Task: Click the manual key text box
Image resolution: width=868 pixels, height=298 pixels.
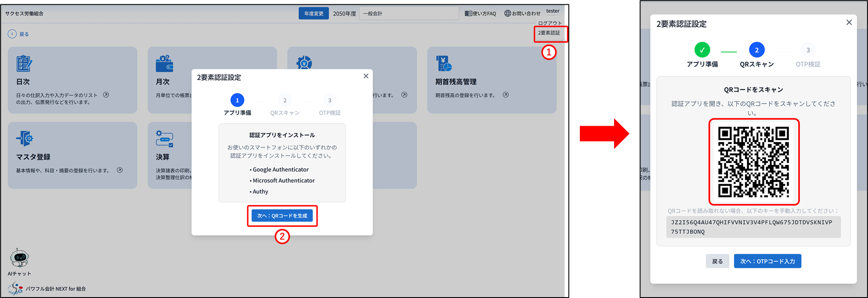Action: click(x=753, y=227)
